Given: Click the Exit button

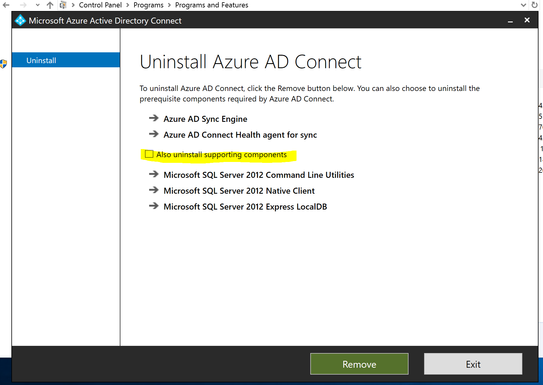Looking at the screenshot, I should (x=473, y=364).
